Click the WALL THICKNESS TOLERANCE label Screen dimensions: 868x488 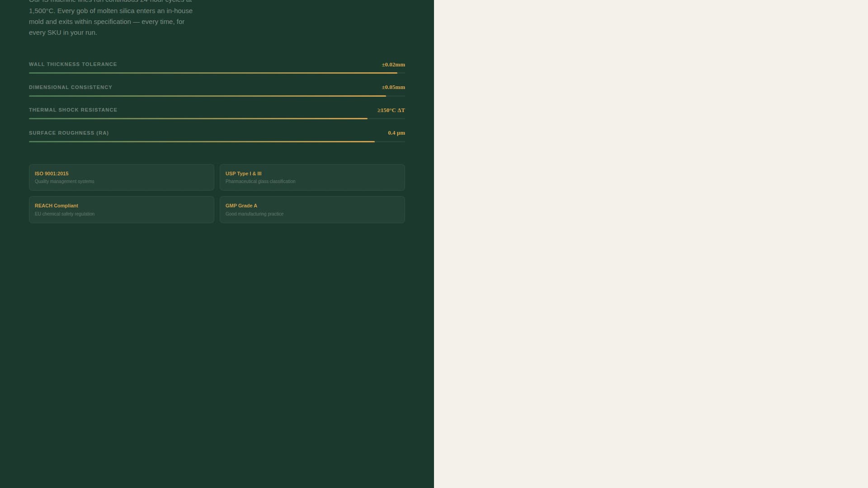pos(73,64)
